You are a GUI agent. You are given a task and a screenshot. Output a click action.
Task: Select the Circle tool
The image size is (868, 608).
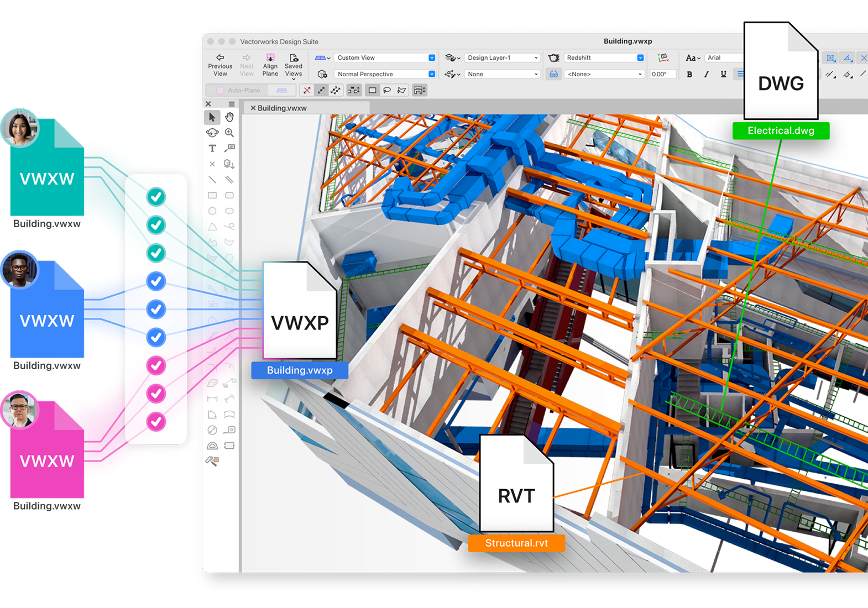(x=212, y=211)
